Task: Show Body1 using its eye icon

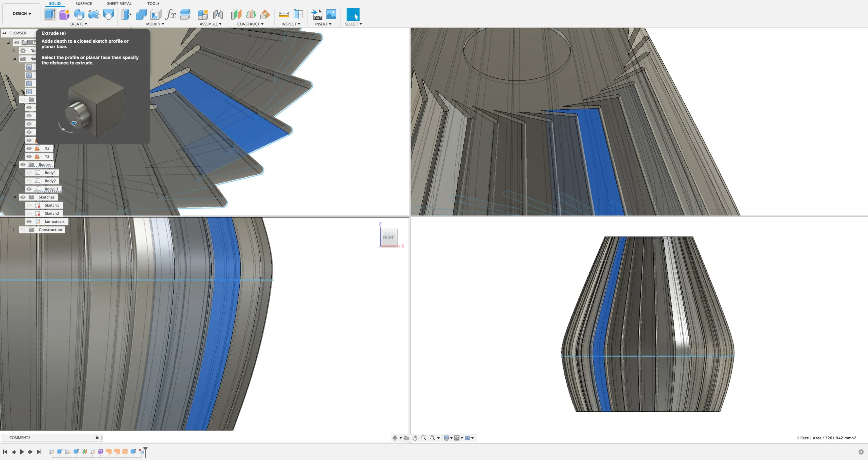Action: point(29,173)
